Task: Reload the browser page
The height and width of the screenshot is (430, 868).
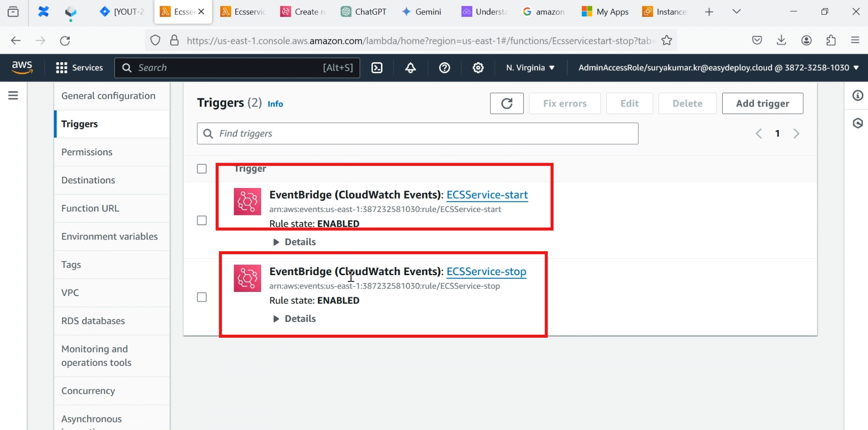Action: (65, 41)
